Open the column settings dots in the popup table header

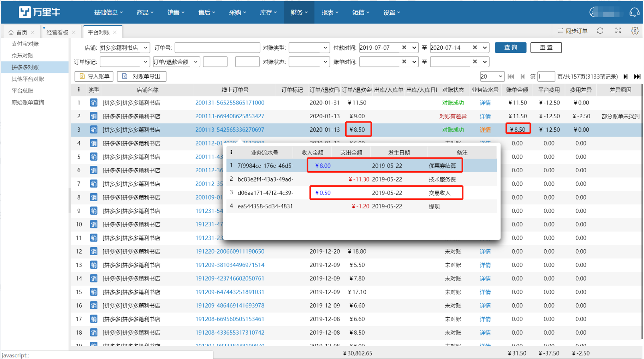point(231,152)
